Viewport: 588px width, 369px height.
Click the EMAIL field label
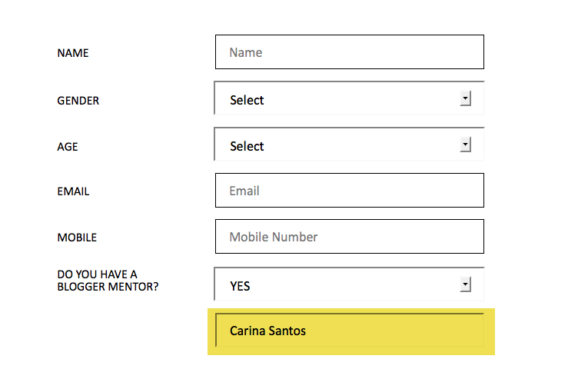tap(73, 191)
